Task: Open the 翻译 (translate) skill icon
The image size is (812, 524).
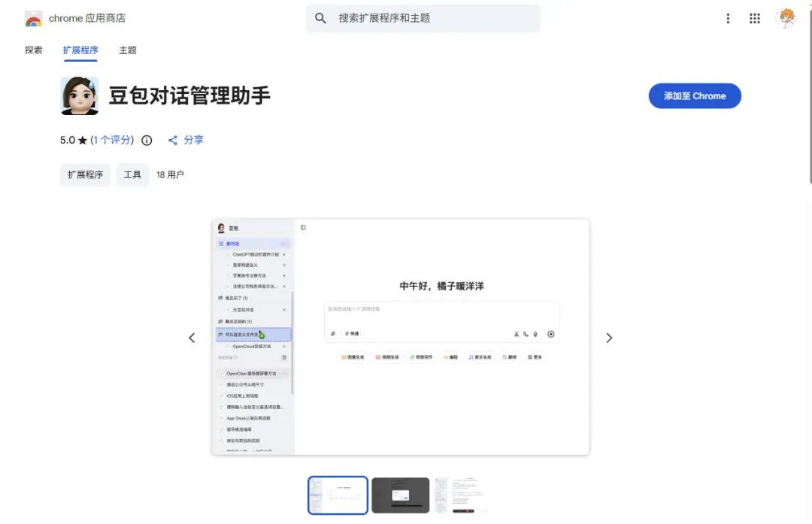Action: pyautogui.click(x=504, y=356)
